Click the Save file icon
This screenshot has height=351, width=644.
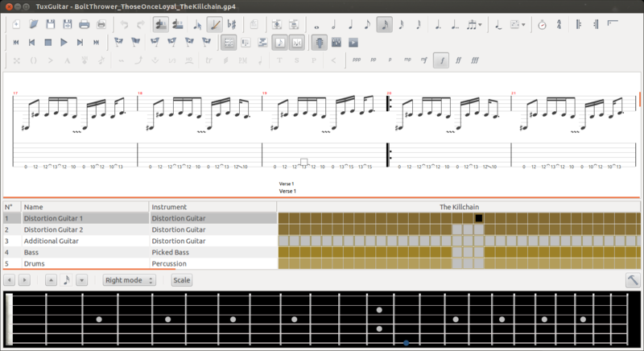(51, 25)
